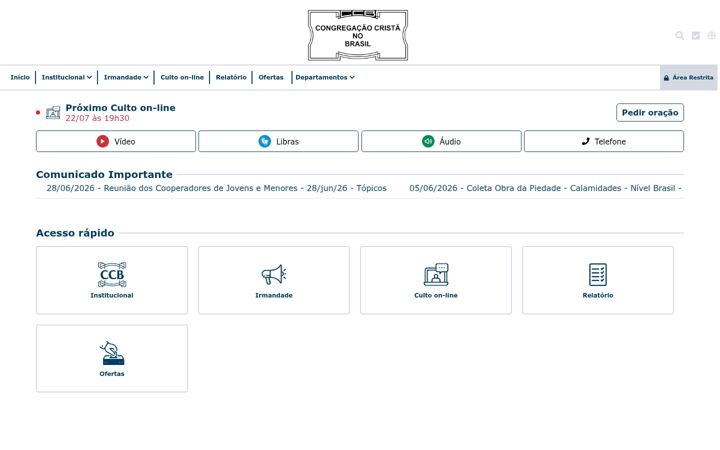Click the Pedir oração button

[x=650, y=112]
